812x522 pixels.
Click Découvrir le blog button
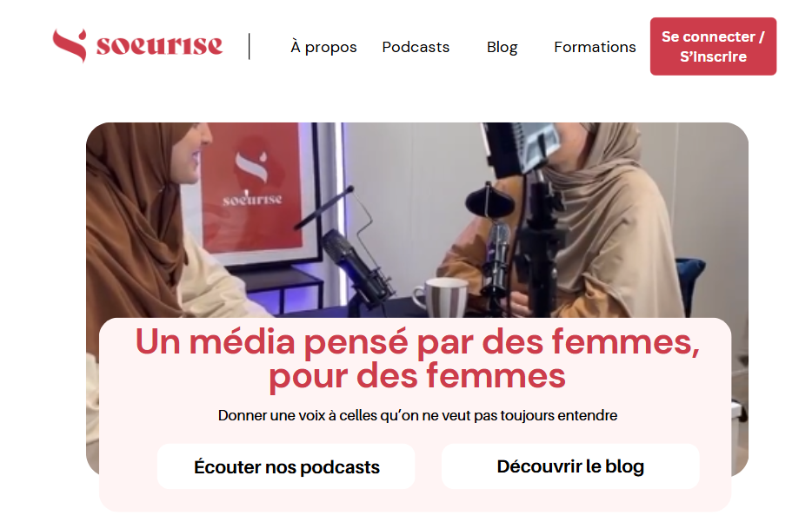[570, 466]
